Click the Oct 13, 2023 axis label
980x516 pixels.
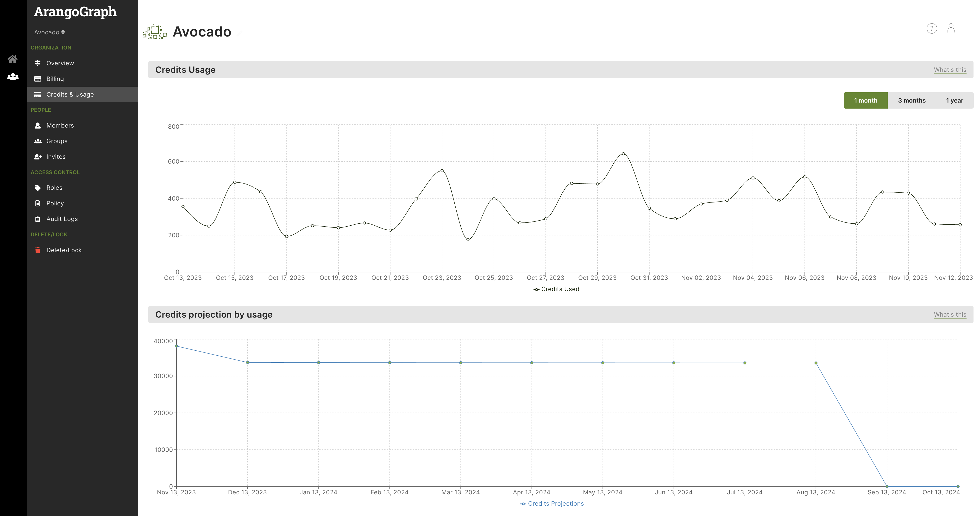pos(183,278)
